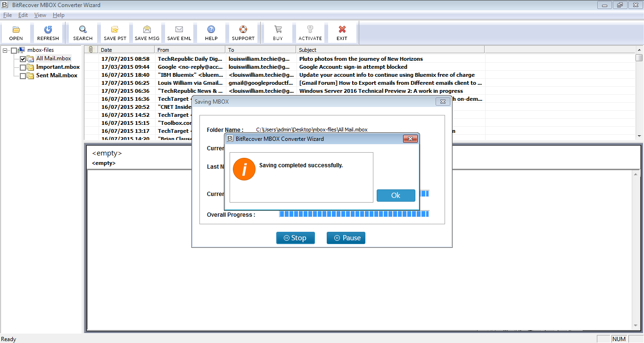Close the Saving completed message box
The height and width of the screenshot is (343, 644).
[410, 139]
